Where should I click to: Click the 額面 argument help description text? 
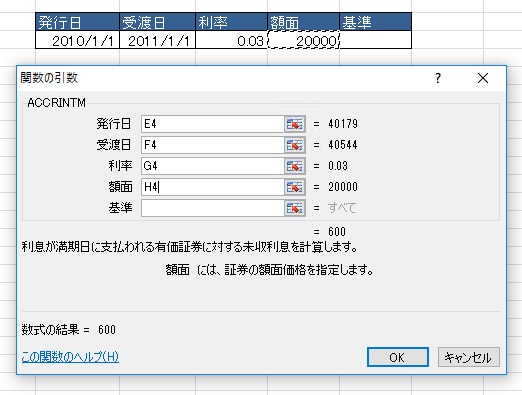coord(269,270)
